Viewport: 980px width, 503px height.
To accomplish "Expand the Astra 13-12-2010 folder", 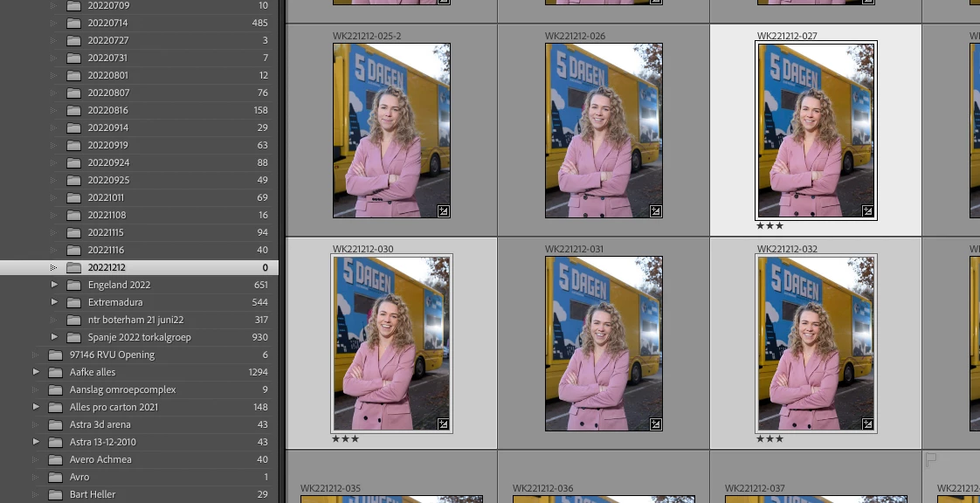I will tap(36, 443).
